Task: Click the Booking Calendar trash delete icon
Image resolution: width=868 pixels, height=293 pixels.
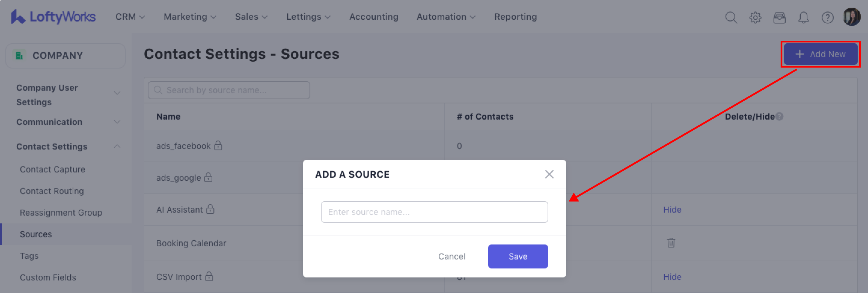Action: (x=670, y=242)
